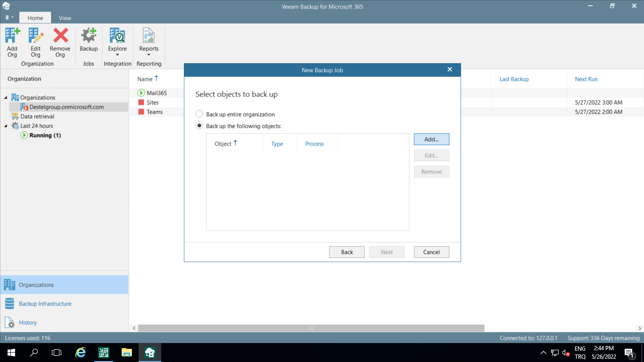Open the Organizations navigation pane
The width and height of the screenshot is (644, 362).
[x=64, y=285]
